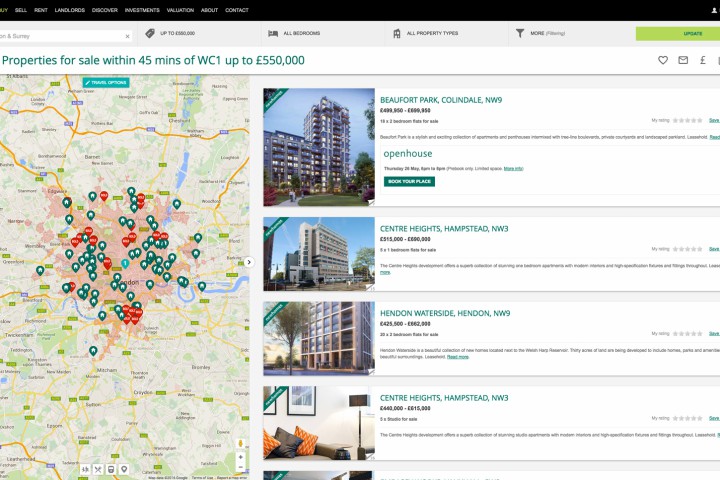Click the heart favourites icon
Image resolution: width=720 pixels, height=480 pixels.
[x=663, y=60]
